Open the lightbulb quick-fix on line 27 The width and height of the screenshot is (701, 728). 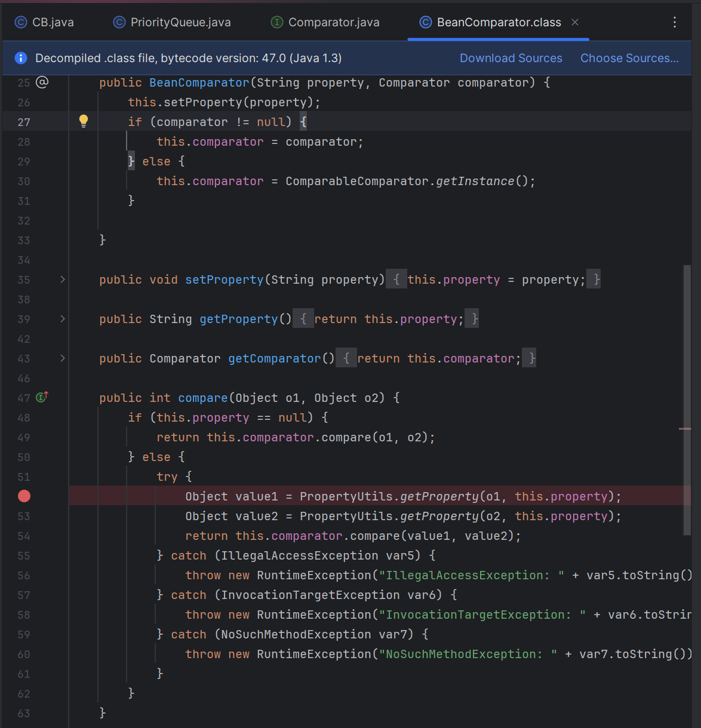click(84, 121)
